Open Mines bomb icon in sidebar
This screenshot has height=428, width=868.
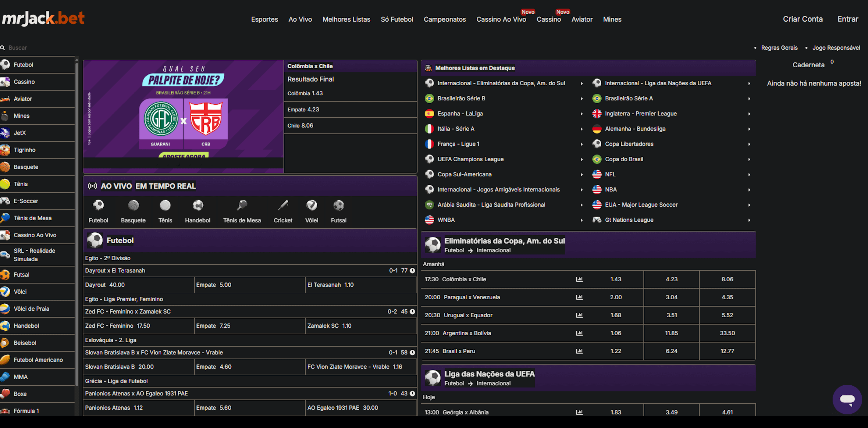(5, 116)
